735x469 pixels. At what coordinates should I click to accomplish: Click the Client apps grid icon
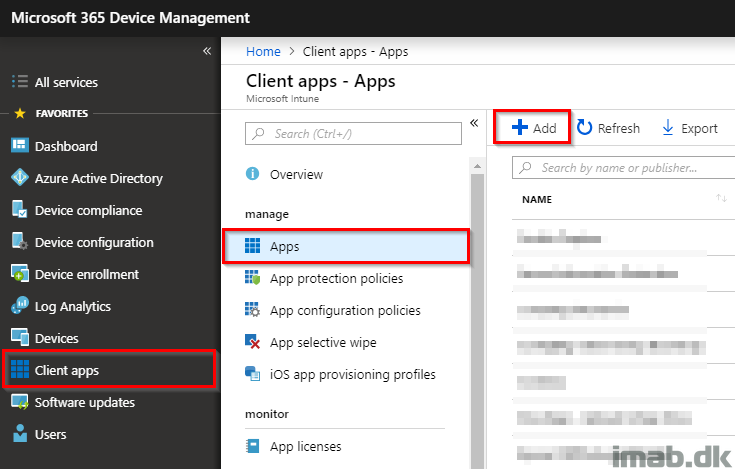[20, 369]
